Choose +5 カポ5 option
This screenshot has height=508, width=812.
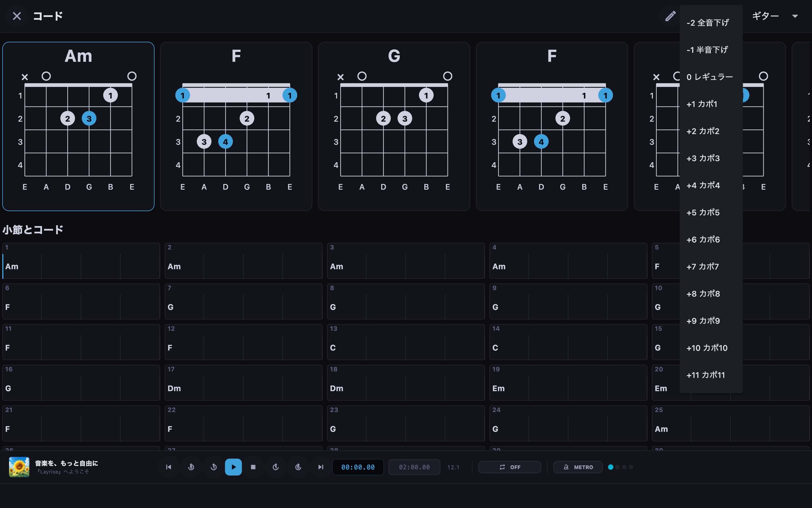click(x=711, y=212)
